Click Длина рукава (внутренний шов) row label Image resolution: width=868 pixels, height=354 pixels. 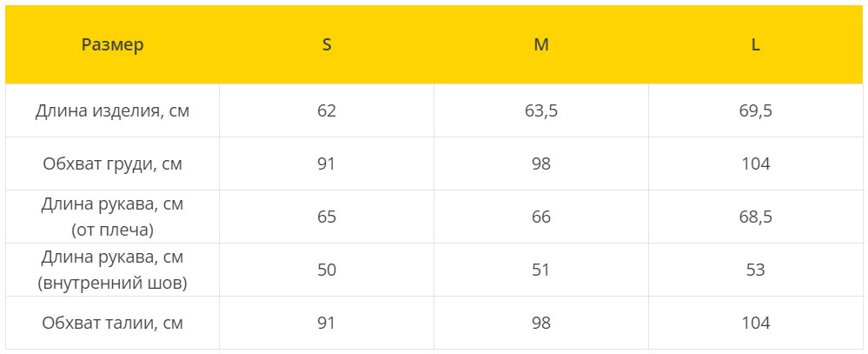point(112,270)
